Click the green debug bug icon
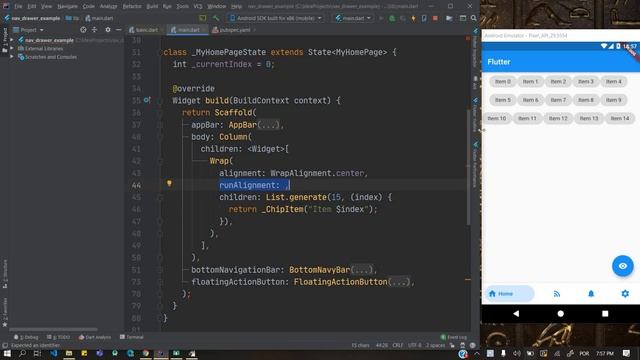This screenshot has height=360, width=640. point(392,18)
